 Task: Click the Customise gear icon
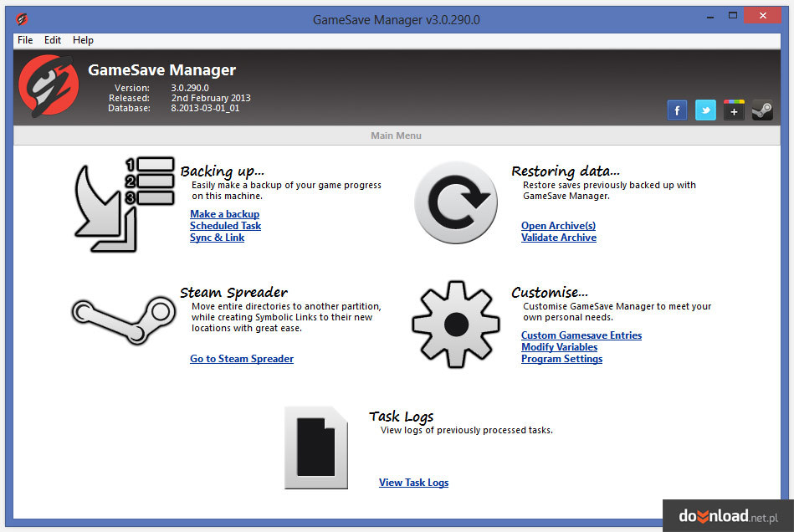[x=456, y=324]
